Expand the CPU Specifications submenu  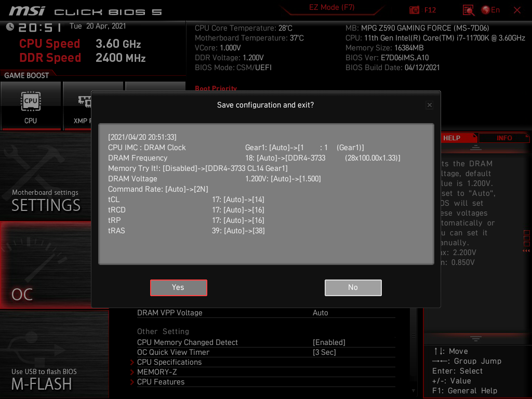tap(169, 362)
